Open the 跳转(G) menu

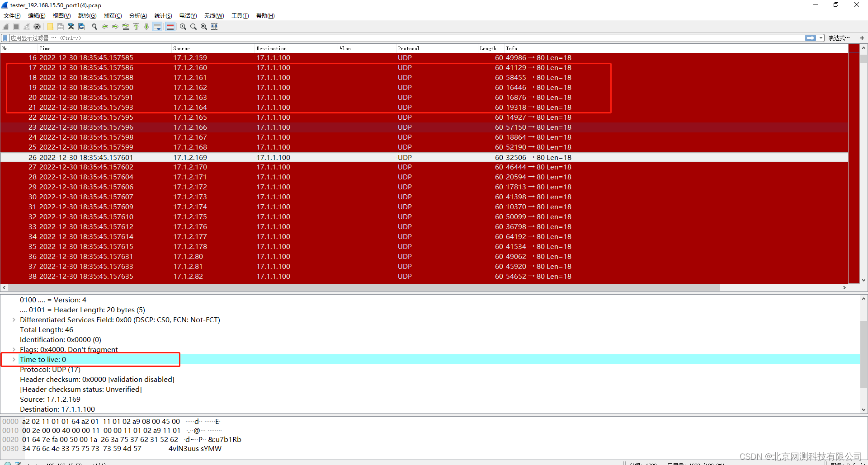click(87, 16)
